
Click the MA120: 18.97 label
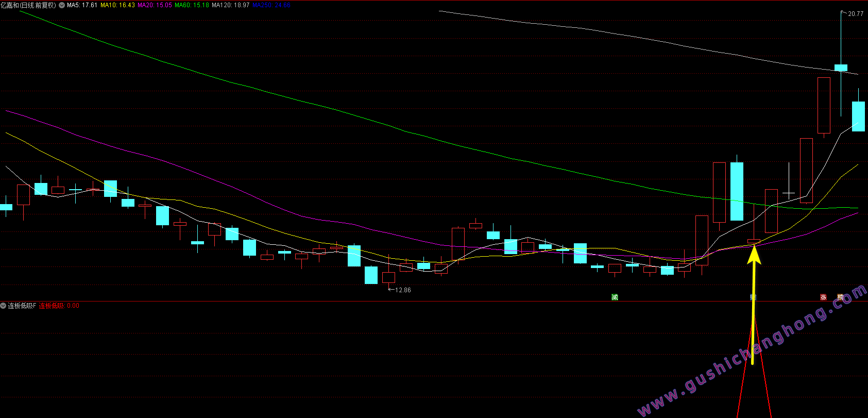pyautogui.click(x=231, y=5)
